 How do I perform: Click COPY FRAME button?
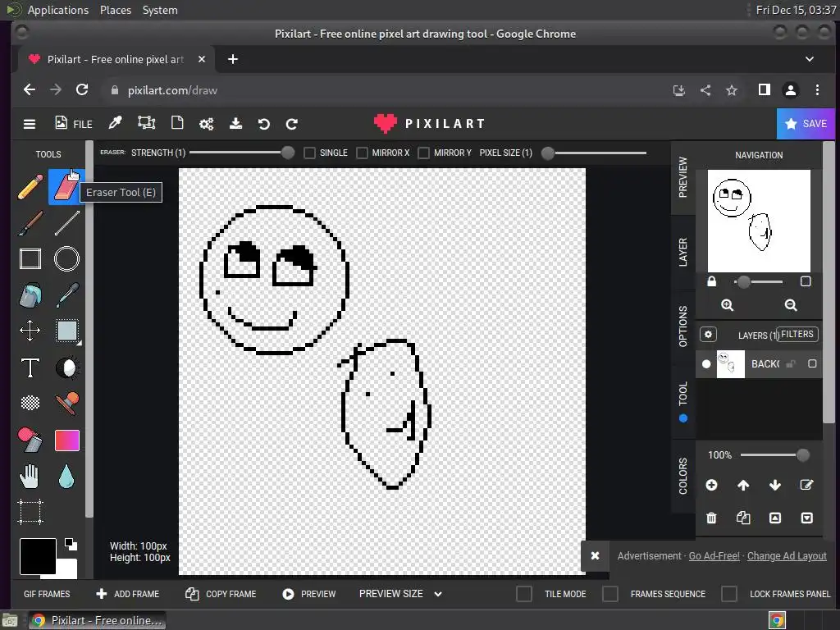(x=221, y=594)
